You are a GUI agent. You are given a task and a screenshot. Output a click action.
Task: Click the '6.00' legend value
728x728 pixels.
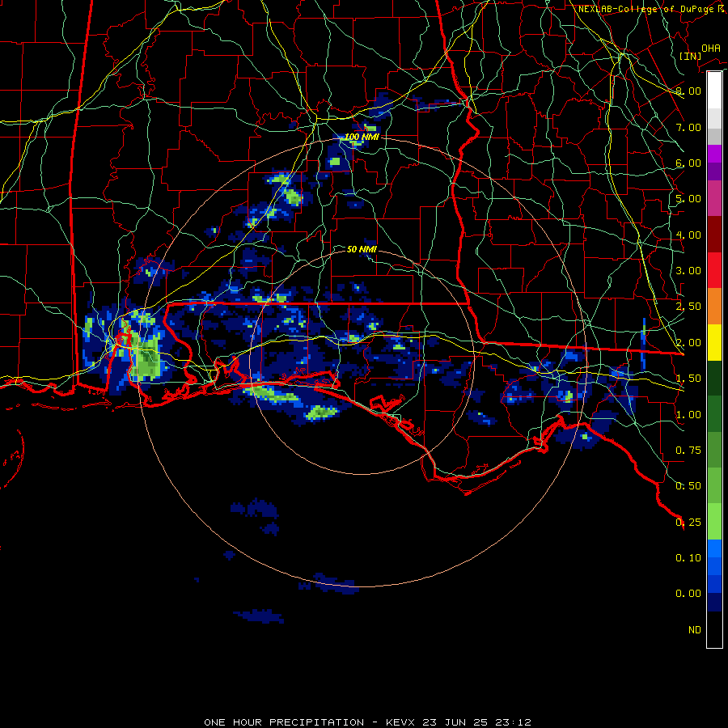point(688,163)
